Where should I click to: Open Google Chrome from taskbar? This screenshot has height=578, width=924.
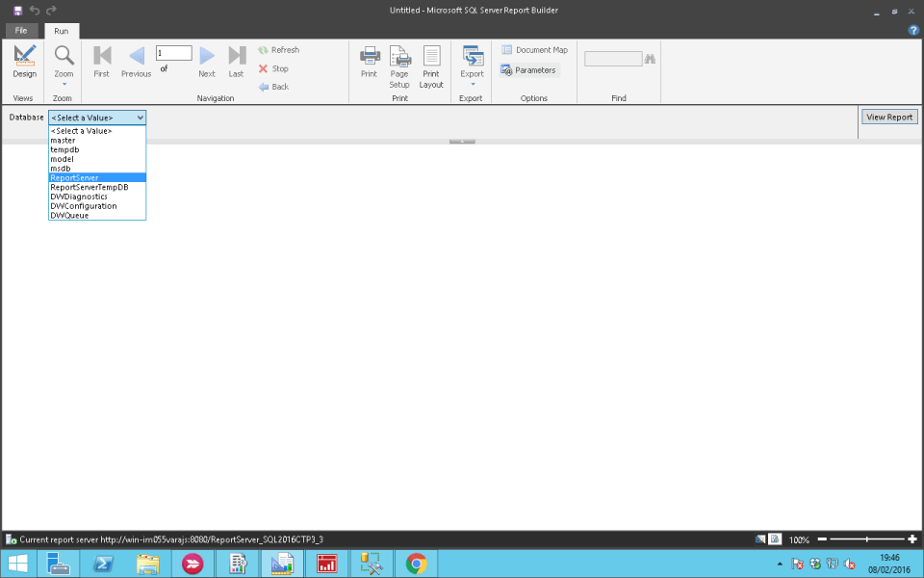(416, 564)
